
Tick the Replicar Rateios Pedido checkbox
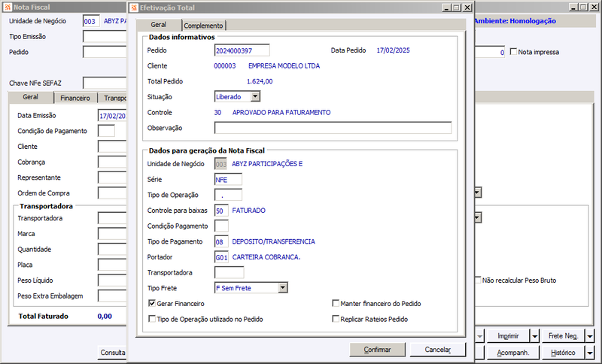pyautogui.click(x=336, y=319)
